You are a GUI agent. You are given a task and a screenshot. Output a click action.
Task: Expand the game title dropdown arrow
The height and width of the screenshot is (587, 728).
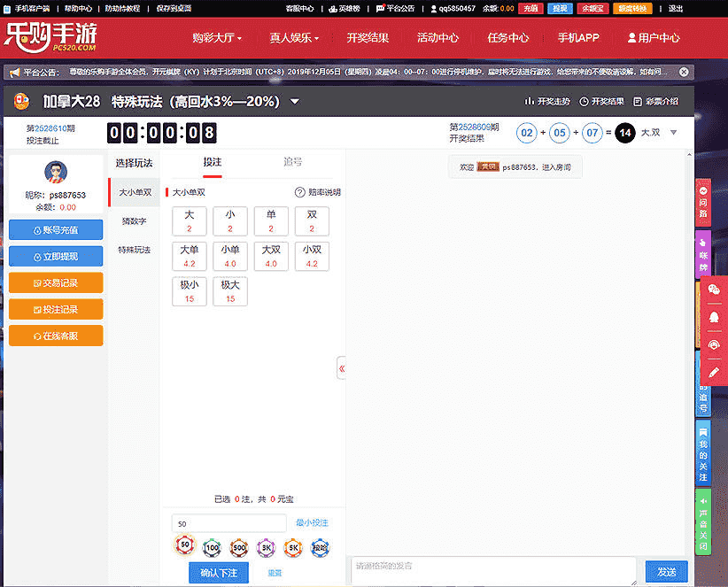coord(295,101)
